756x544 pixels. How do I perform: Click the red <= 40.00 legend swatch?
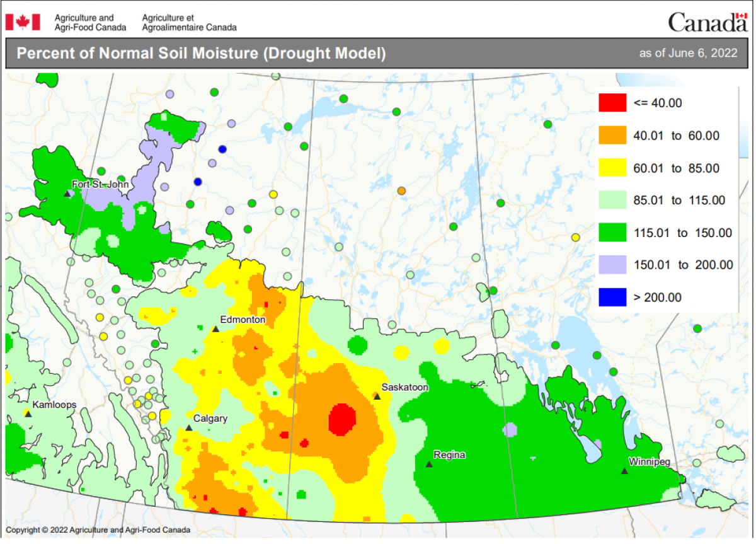click(612, 103)
